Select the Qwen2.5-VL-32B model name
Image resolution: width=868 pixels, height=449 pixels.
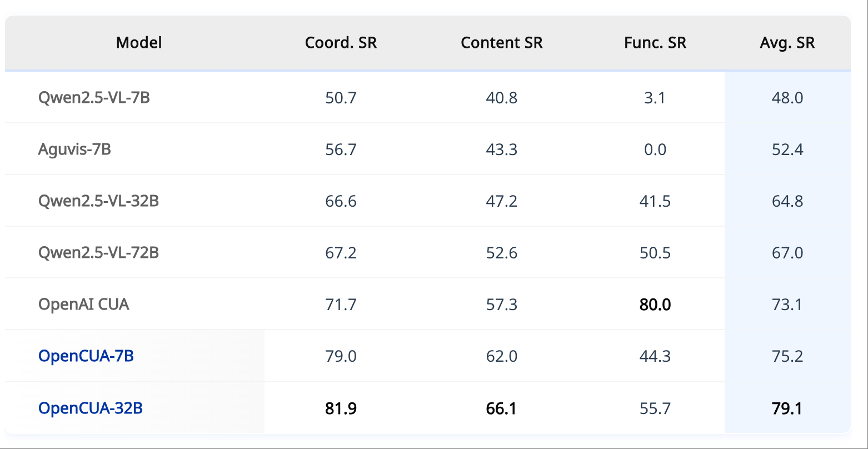98,201
